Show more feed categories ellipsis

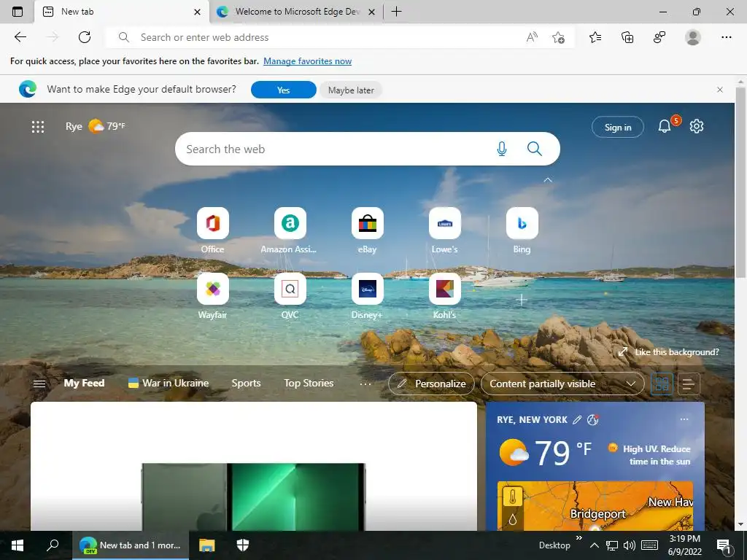point(365,384)
